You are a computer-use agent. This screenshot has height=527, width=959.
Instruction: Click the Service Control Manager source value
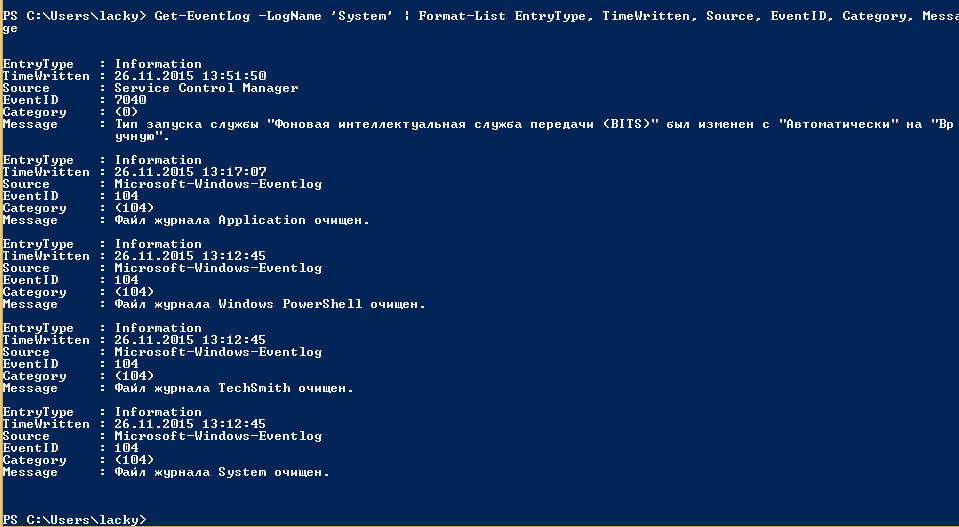click(x=206, y=88)
